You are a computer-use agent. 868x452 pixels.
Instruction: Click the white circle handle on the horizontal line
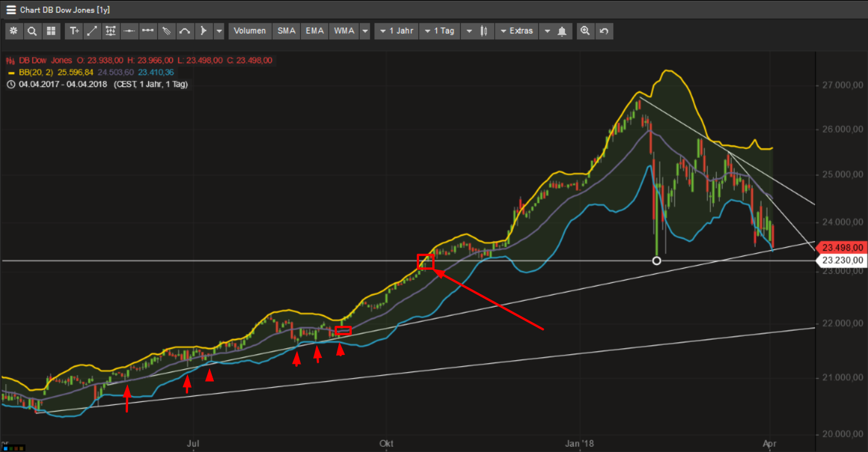pyautogui.click(x=657, y=260)
